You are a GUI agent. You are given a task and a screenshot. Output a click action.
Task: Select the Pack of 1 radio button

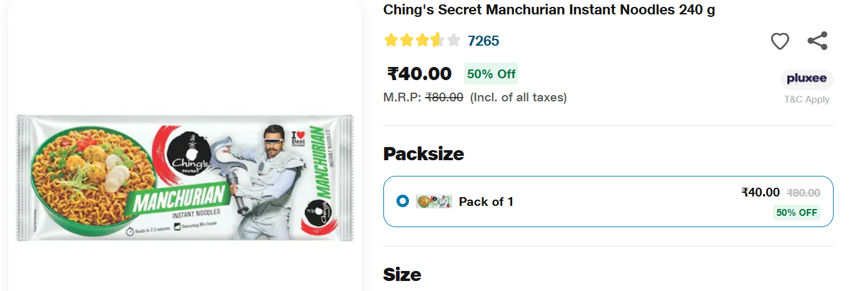(403, 202)
